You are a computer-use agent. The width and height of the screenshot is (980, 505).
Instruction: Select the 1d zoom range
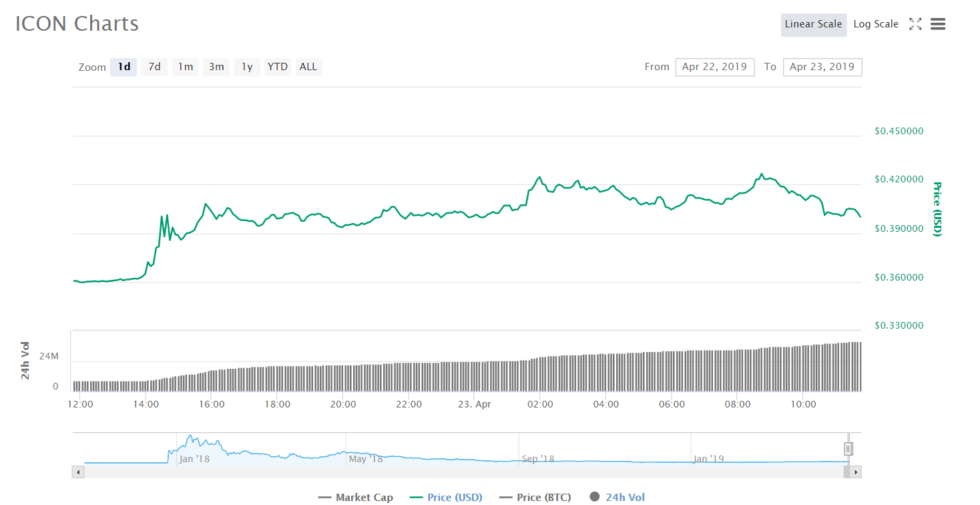[x=124, y=67]
